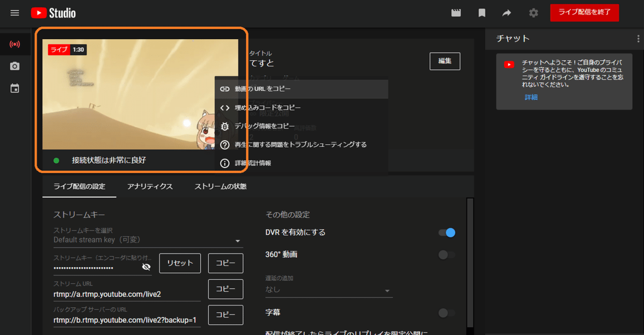Click 編集 to edit the stream title

point(444,61)
